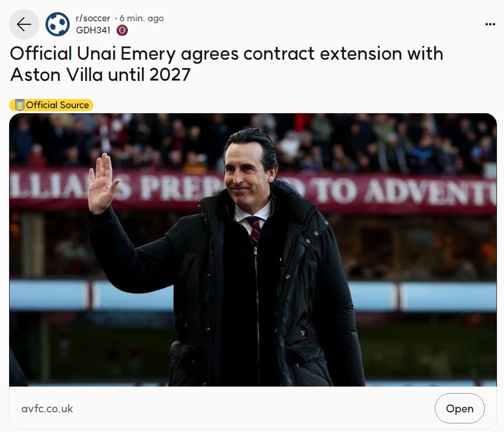Viewport: 504px width, 432px height.
Task: Open the r/soccer soccer-ball community avatar
Action: coord(58,24)
